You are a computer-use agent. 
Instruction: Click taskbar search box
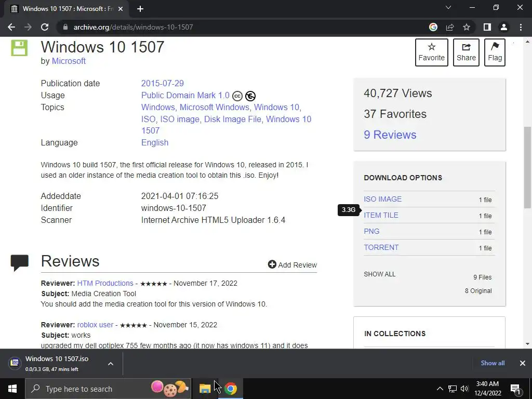click(109, 389)
